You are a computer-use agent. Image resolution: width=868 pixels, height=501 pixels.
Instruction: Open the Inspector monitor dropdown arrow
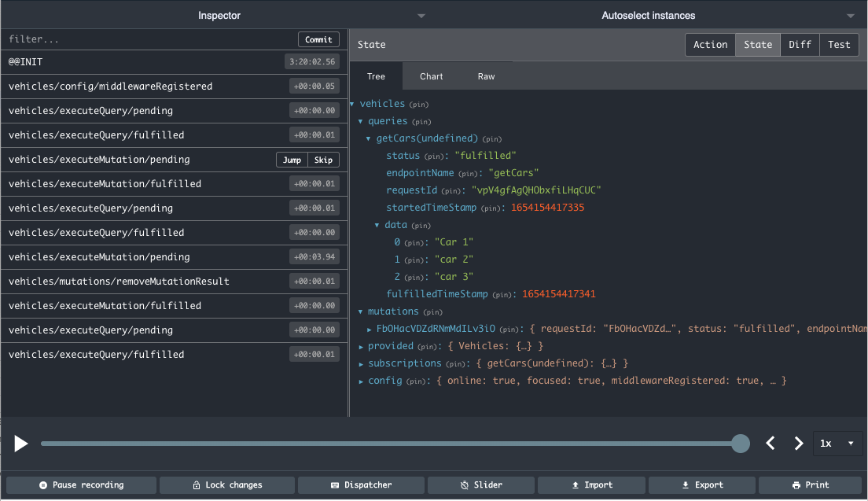coord(421,15)
